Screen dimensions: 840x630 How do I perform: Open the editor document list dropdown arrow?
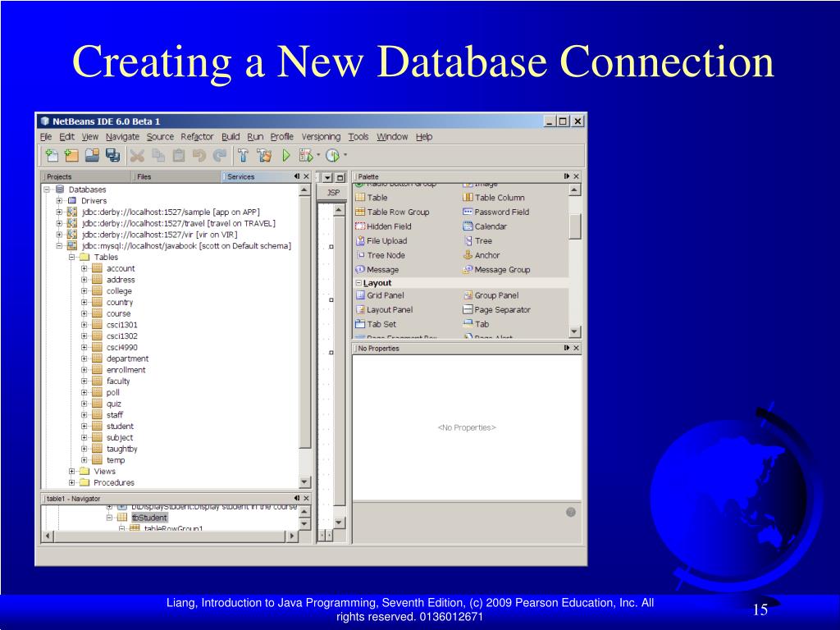[x=327, y=177]
